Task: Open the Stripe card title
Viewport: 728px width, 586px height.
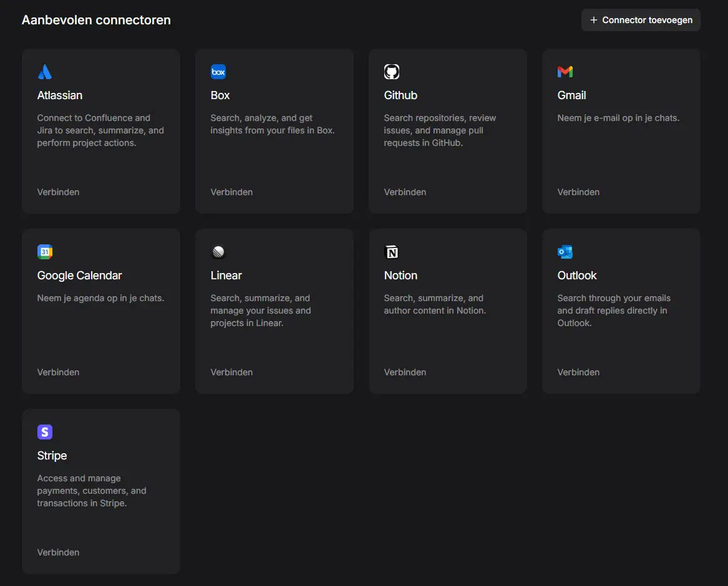Action: (x=52, y=455)
